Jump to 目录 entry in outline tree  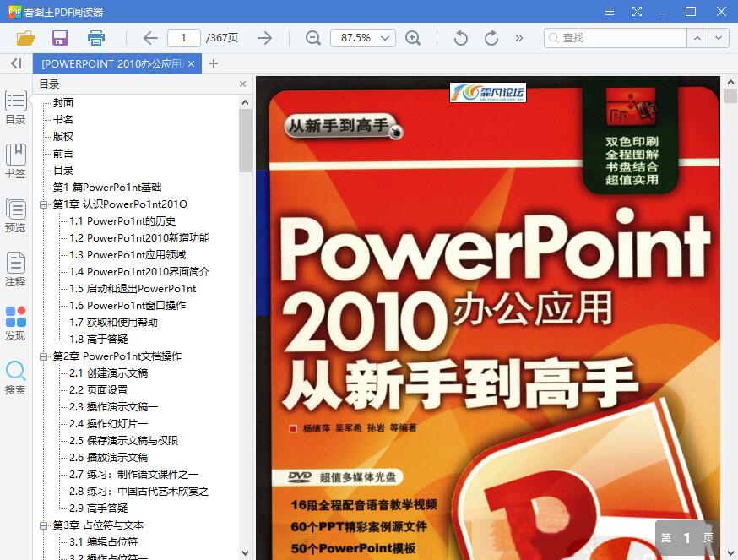point(63,171)
